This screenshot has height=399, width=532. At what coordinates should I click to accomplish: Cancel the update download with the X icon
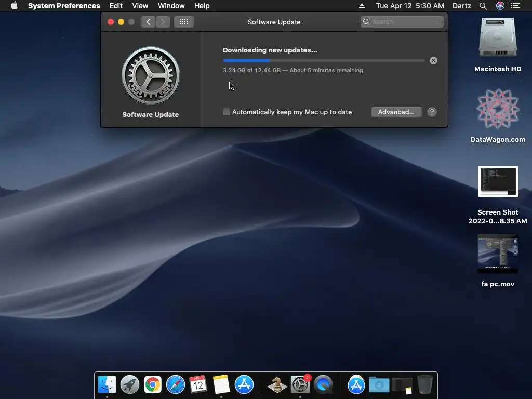pyautogui.click(x=433, y=61)
